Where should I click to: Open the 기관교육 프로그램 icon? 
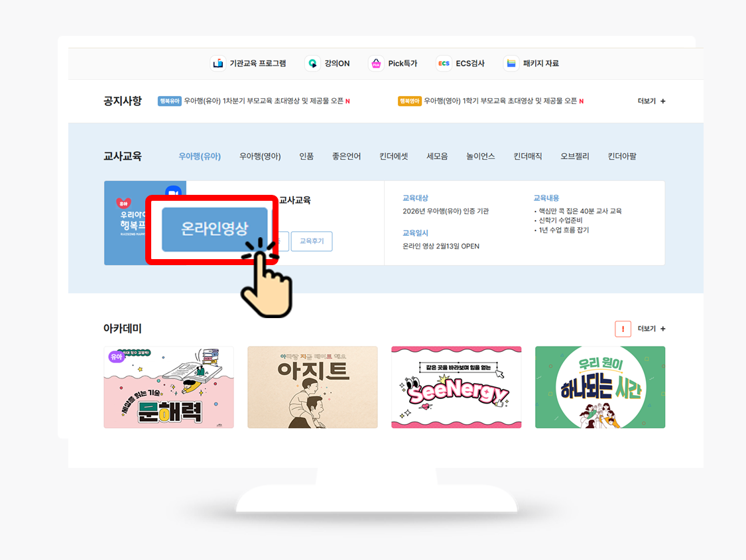coord(218,63)
